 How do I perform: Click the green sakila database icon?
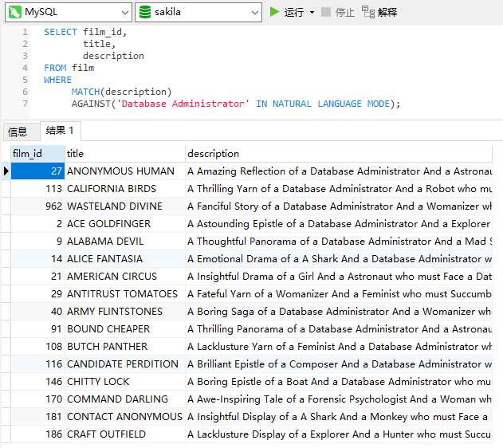(x=145, y=12)
